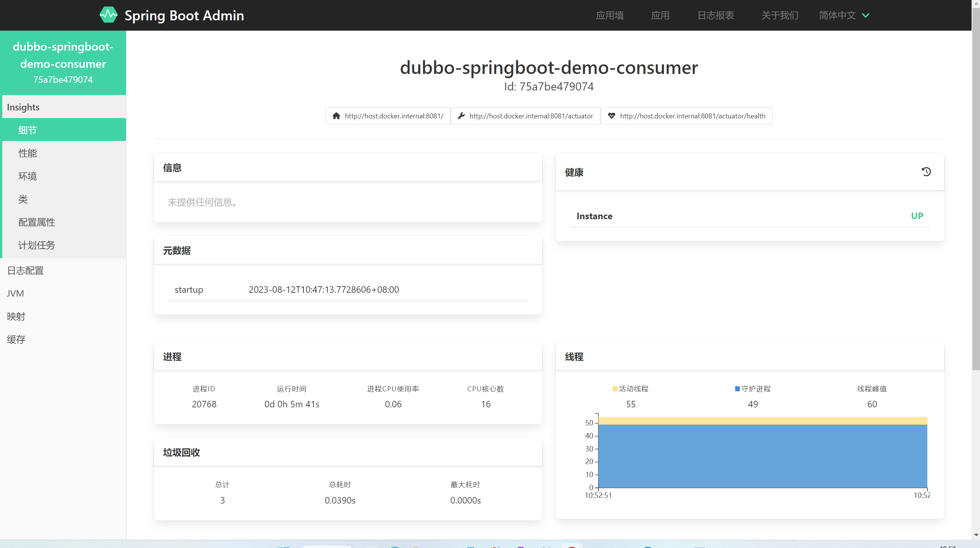980x548 pixels.
Task: Collapse the Insights sidebar section
Action: [23, 107]
